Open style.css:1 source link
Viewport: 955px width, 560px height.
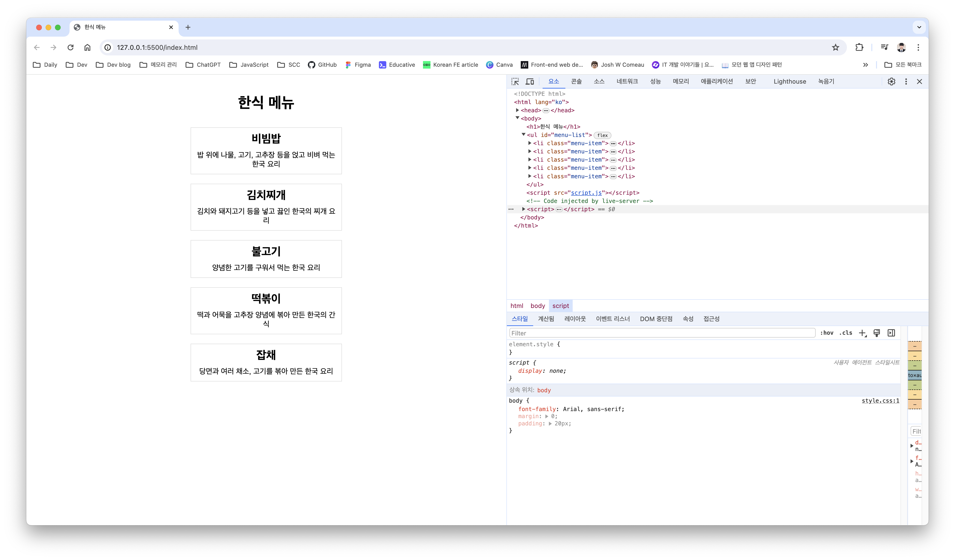pos(880,401)
